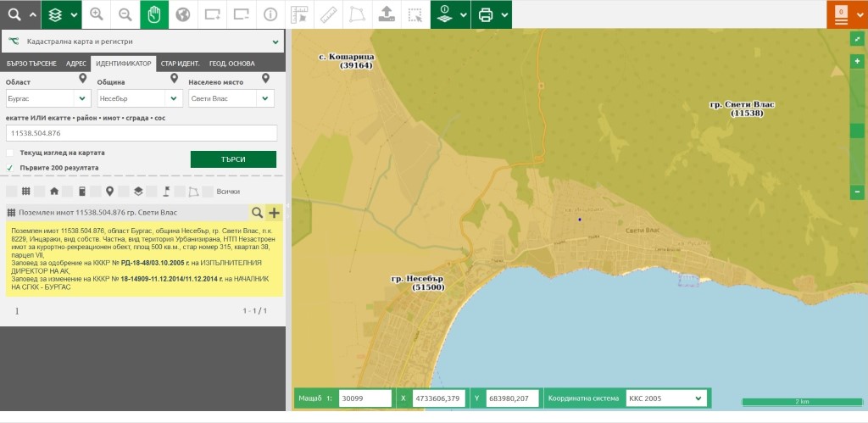Open the БЪРЗО ТЪРСЕНЕ tab

(x=31, y=64)
